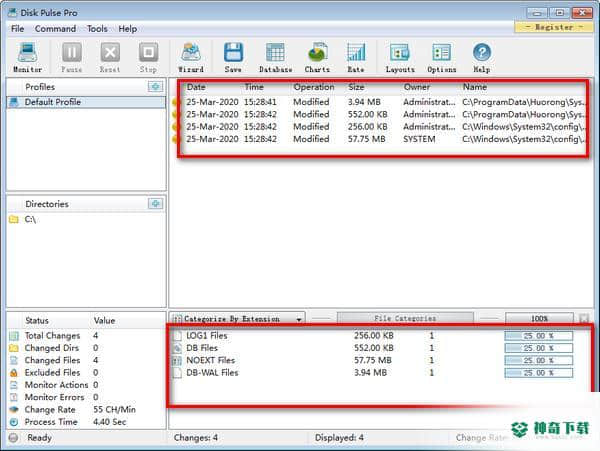The width and height of the screenshot is (600, 451).
Task: Click the Changed Files status row
Action: click(86, 360)
